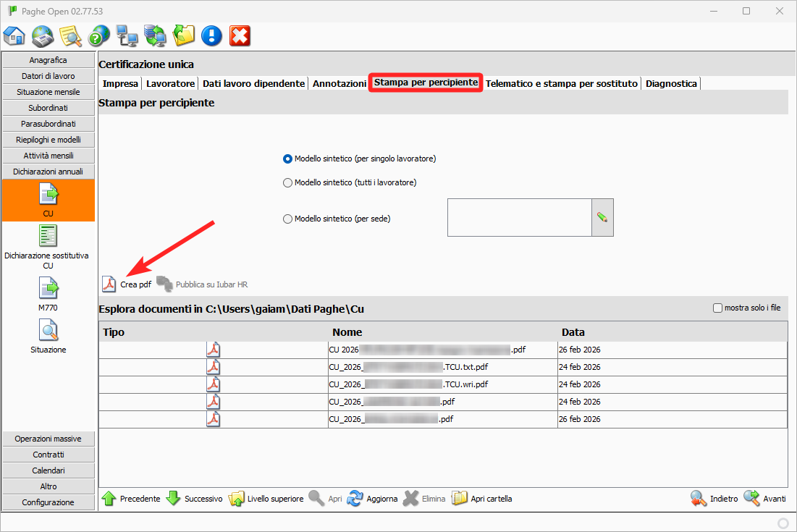Open the globe with newspaper toolbar icon
The image size is (797, 532).
point(43,35)
